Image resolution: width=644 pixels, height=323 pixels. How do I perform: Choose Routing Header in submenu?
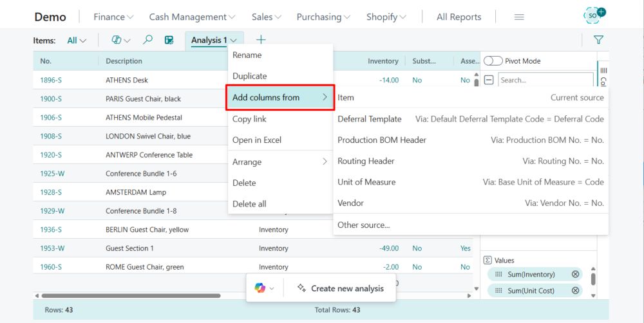pyautogui.click(x=471, y=161)
